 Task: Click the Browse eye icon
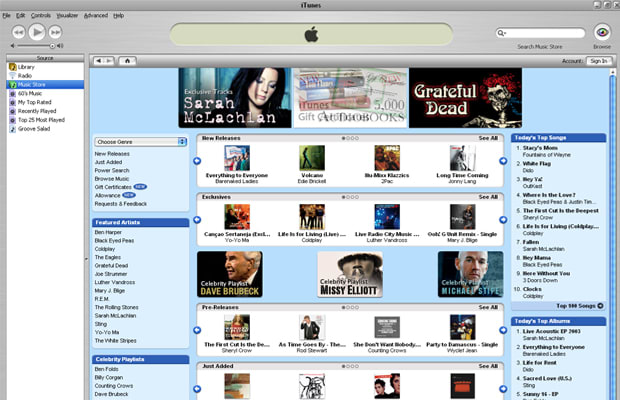point(602,32)
